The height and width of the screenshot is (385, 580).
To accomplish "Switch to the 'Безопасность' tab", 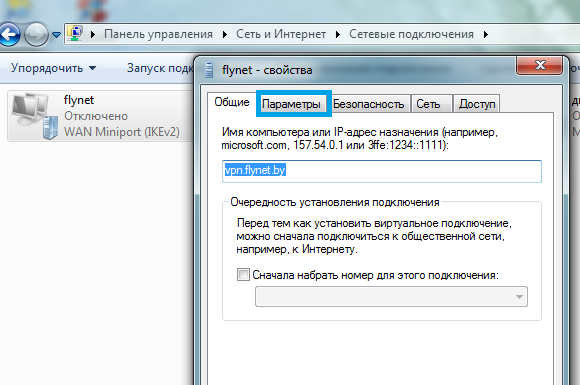I will pyautogui.click(x=368, y=104).
